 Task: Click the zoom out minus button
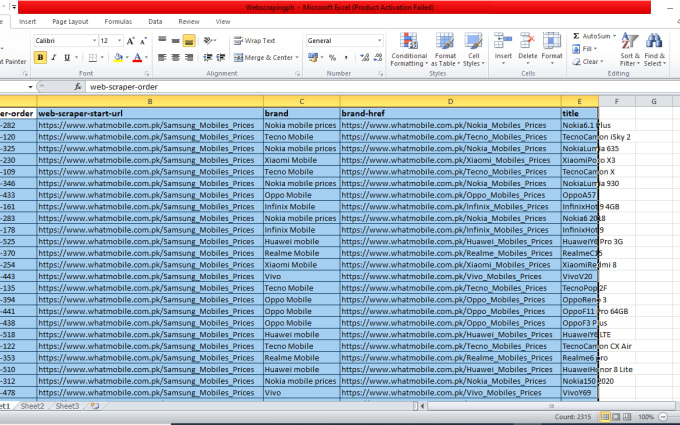663,417
